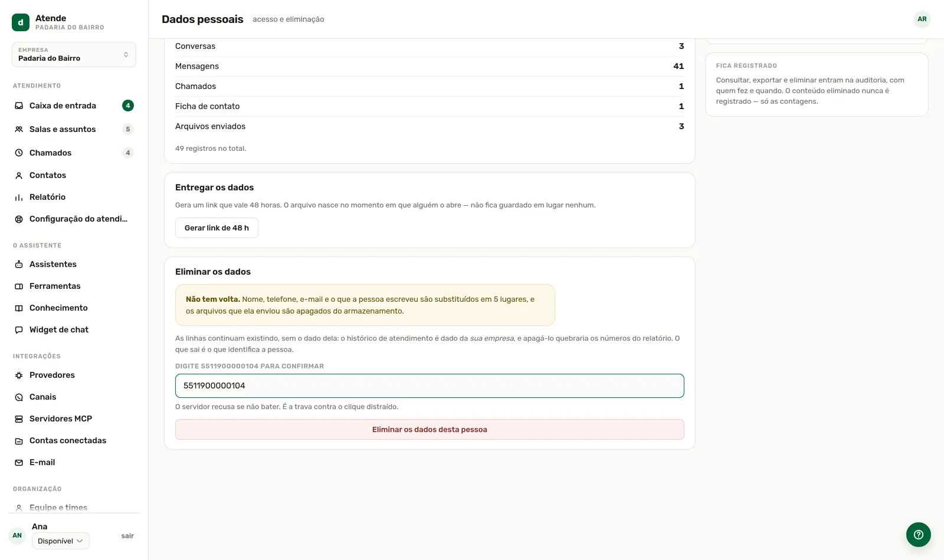Viewport: 944px width, 560px height.
Task: Click the Relatório menu label
Action: [47, 197]
